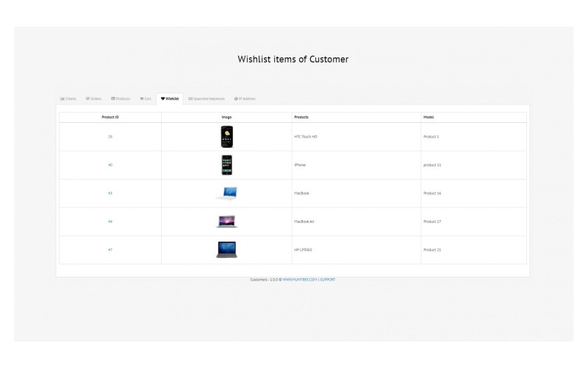Open the Charts tab
588x368 pixels.
point(68,99)
